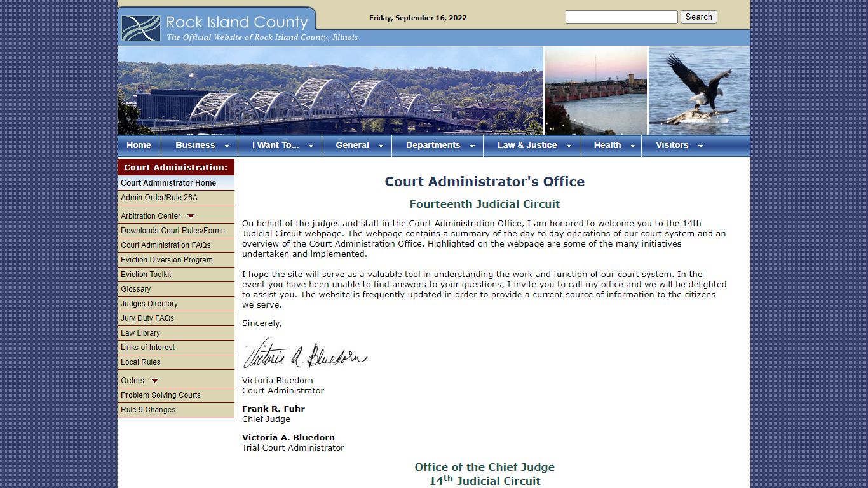Open Problem Solving Courts link
Image resolution: width=868 pixels, height=488 pixels.
(x=176, y=395)
